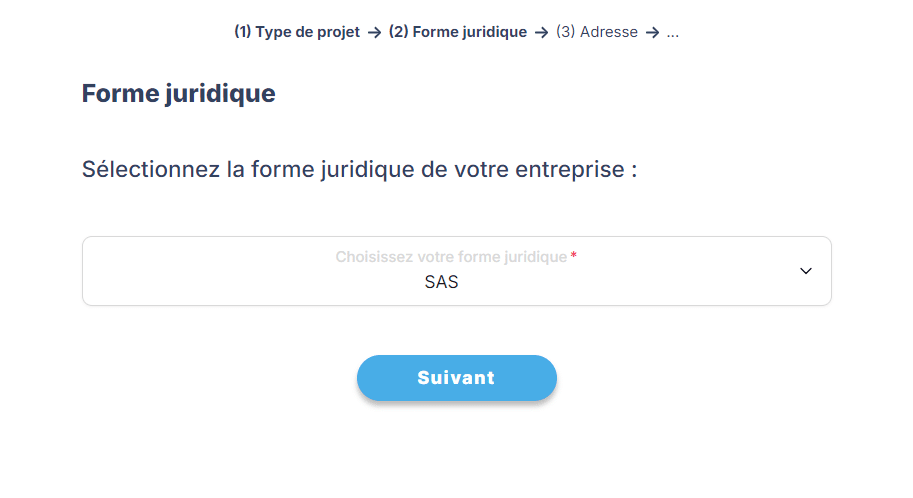Click arrow between Type de projet and Forme juridique
This screenshot has height=498, width=913.
pyautogui.click(x=374, y=32)
